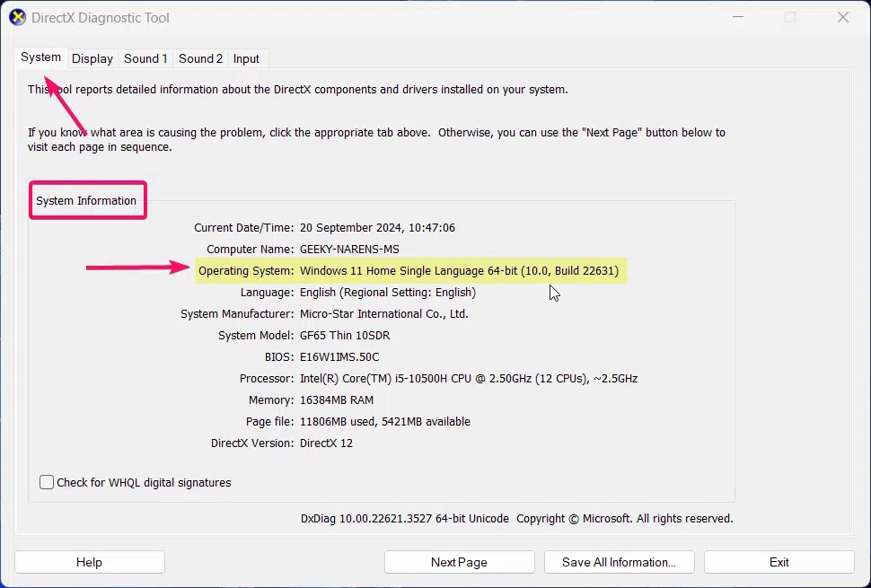This screenshot has height=588, width=871.
Task: Open the Sound 1 tab
Action: pos(145,59)
